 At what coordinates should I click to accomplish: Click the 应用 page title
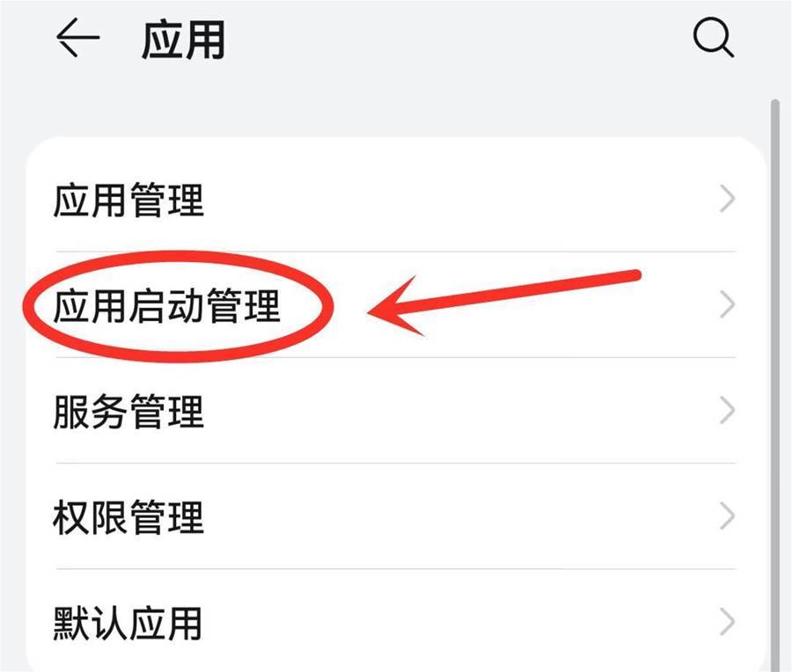click(183, 40)
